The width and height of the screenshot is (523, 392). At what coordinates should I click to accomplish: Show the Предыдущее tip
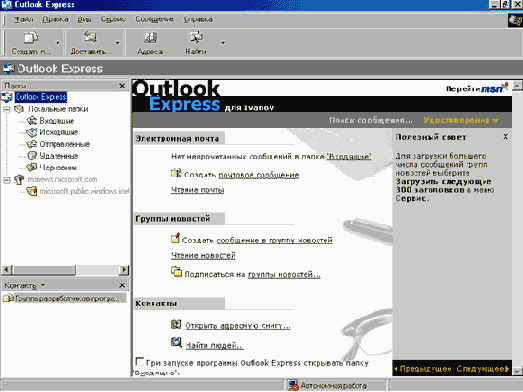[x=423, y=369]
